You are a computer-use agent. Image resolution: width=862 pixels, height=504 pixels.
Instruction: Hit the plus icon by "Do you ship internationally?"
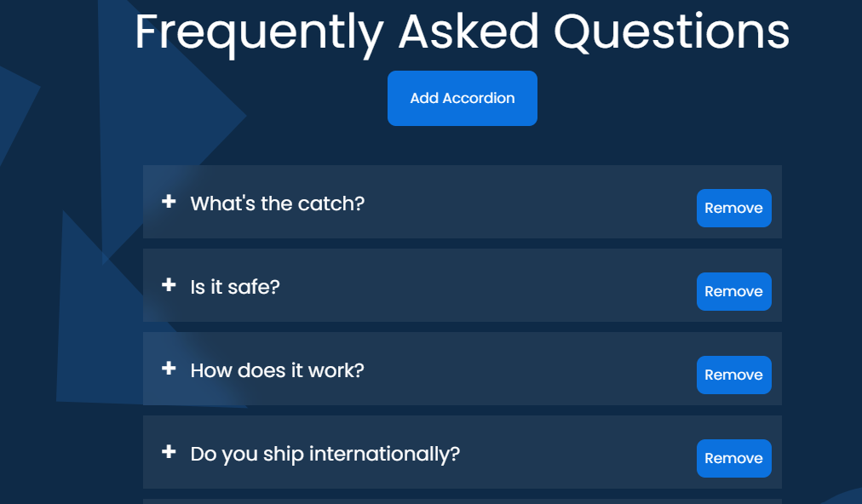point(169,452)
